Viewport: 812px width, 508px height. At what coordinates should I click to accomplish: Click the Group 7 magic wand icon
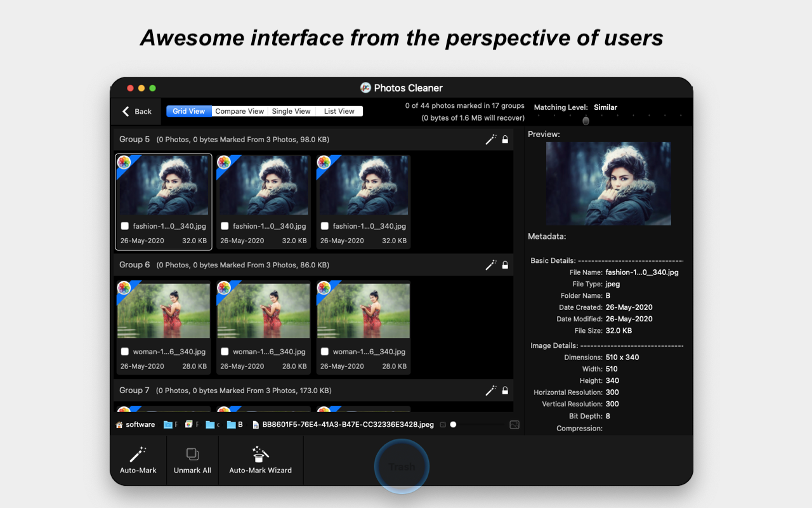[490, 391]
